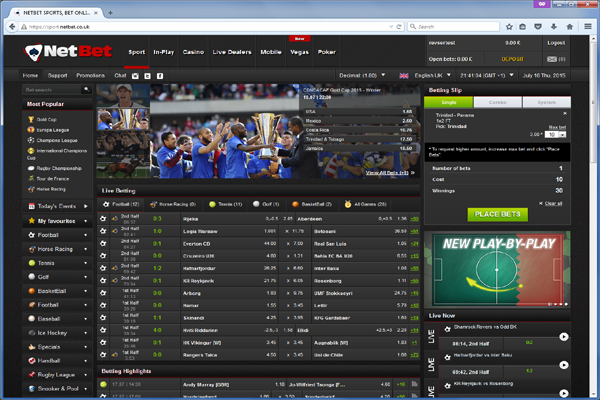Play Hafnarfjordur vs Inter Baku live stream
This screenshot has width=600, height=400.
pyautogui.click(x=564, y=365)
